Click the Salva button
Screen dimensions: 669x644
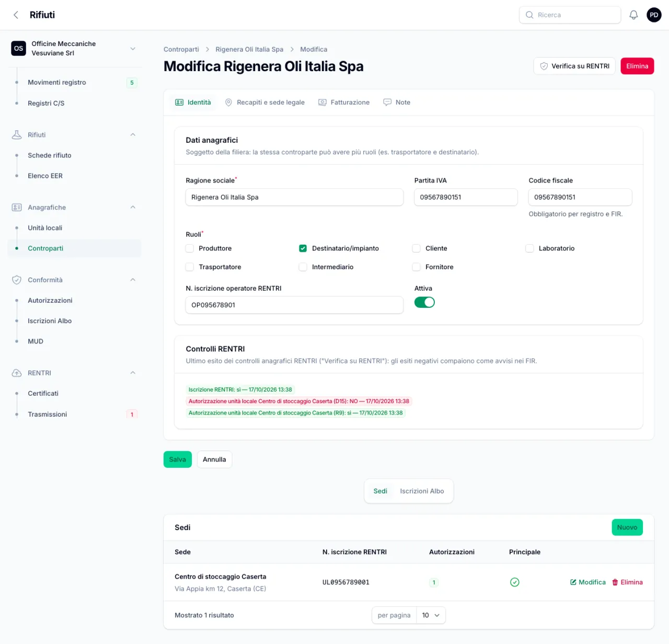pos(178,459)
